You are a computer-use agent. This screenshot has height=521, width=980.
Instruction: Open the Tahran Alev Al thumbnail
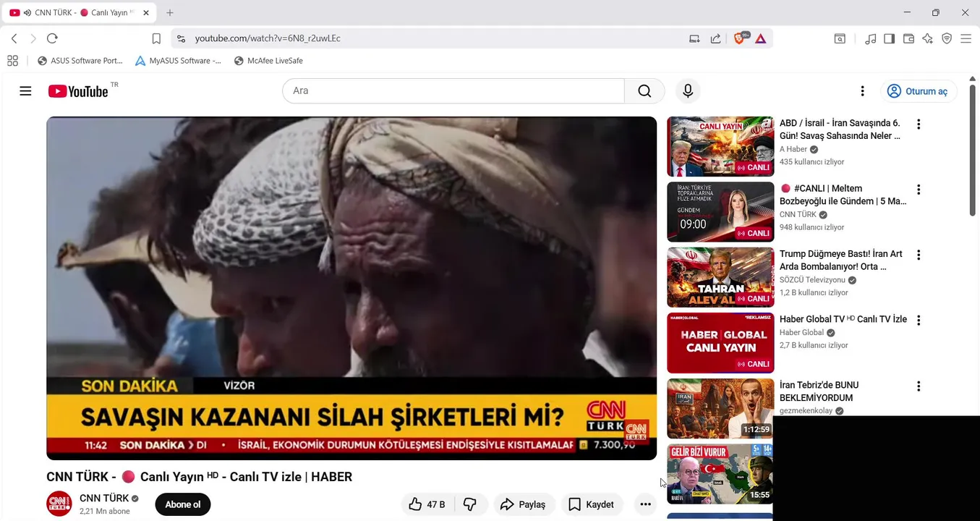click(x=720, y=278)
